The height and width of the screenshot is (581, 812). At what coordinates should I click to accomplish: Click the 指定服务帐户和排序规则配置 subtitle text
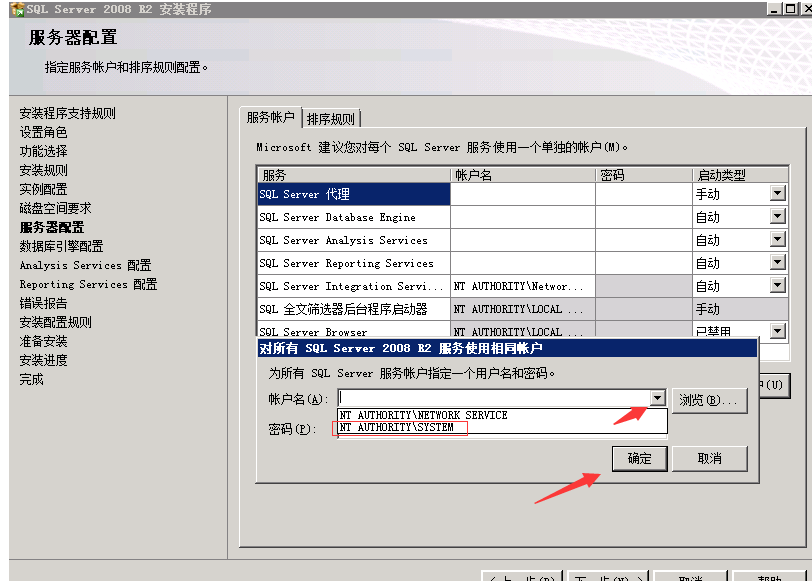(126, 67)
